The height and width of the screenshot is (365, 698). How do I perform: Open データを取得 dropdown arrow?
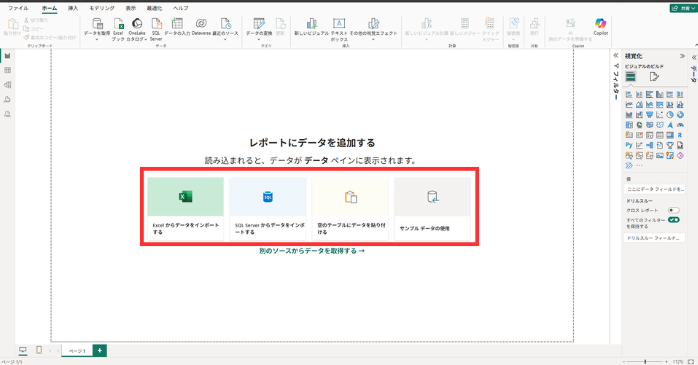click(x=97, y=39)
